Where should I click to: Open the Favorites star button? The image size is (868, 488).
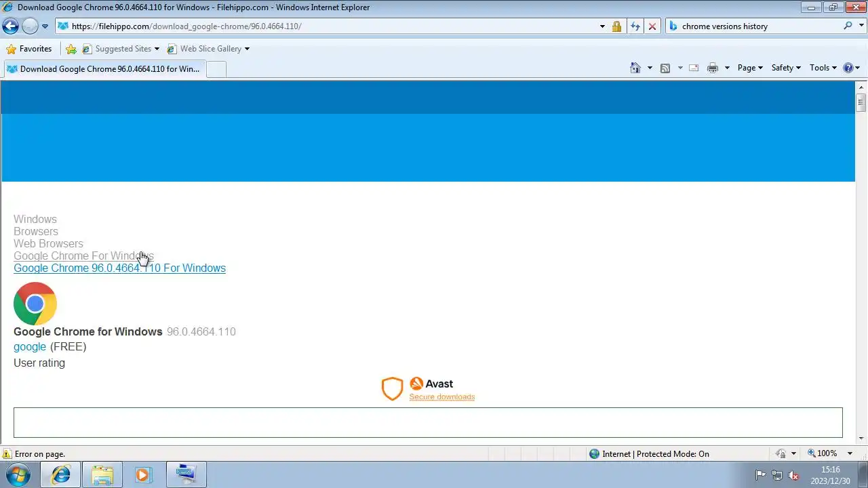(28, 49)
